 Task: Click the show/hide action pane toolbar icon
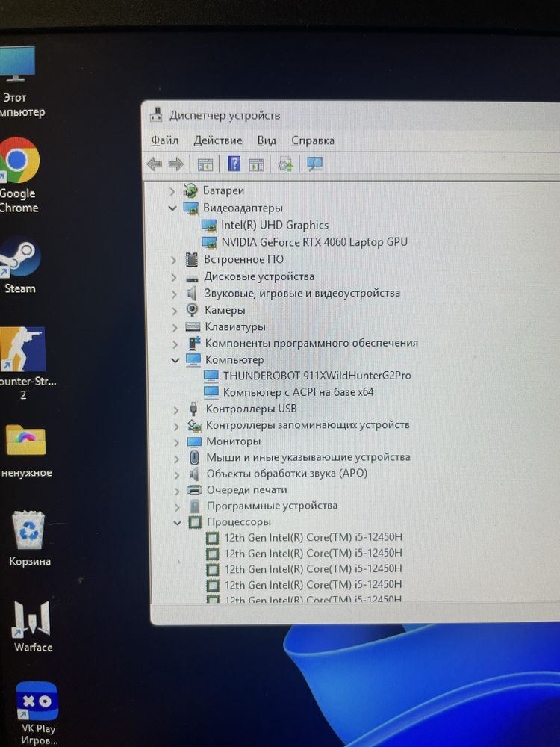[256, 165]
